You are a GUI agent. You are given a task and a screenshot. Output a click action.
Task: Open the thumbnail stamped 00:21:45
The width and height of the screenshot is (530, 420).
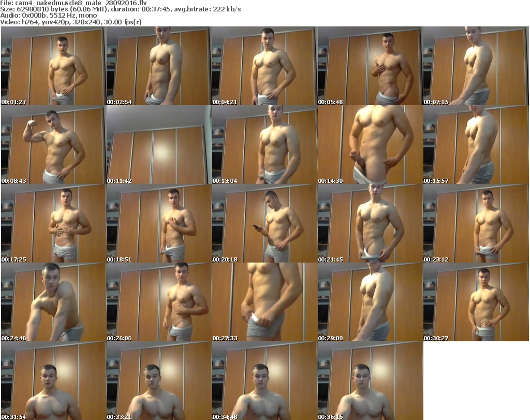[370, 224]
